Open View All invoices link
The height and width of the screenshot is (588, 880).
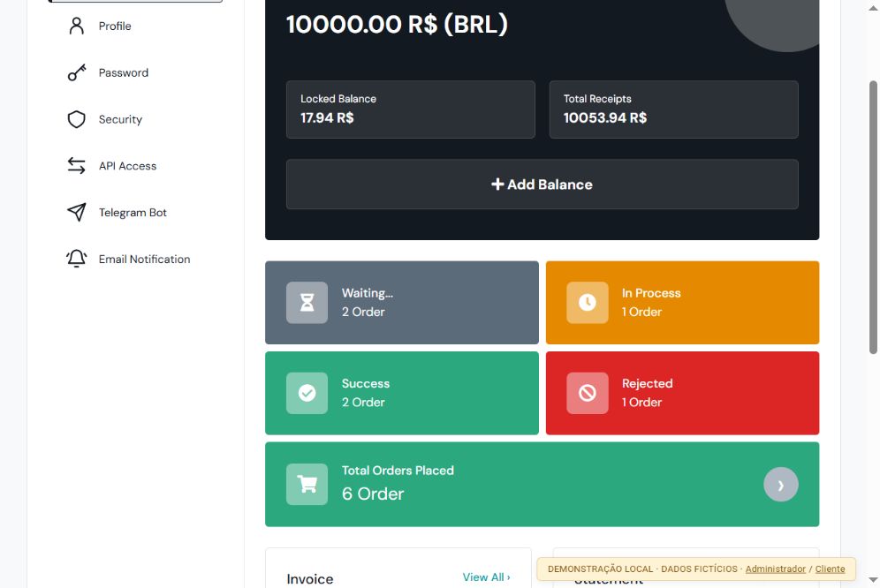point(486,577)
